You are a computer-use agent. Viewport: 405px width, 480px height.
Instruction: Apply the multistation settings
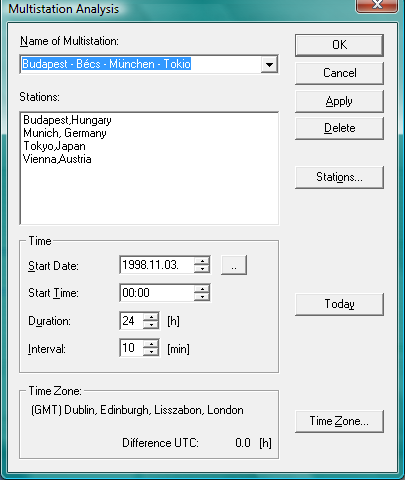tap(339, 101)
